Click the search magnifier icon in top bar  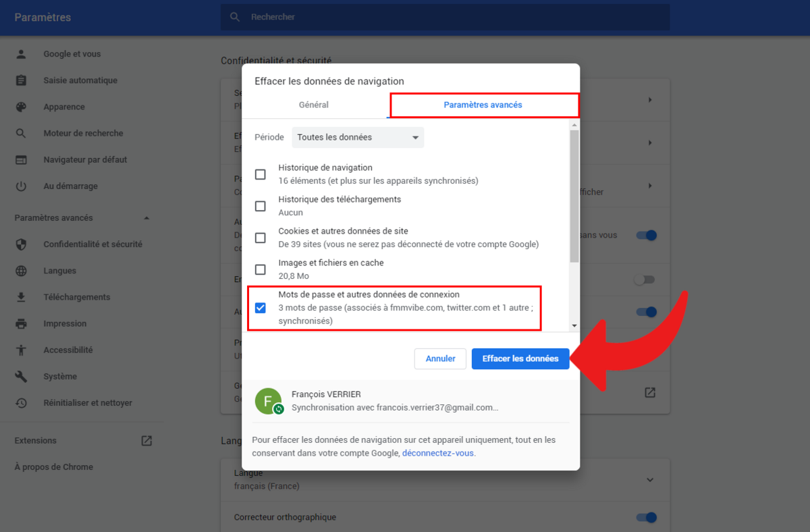[x=235, y=17]
